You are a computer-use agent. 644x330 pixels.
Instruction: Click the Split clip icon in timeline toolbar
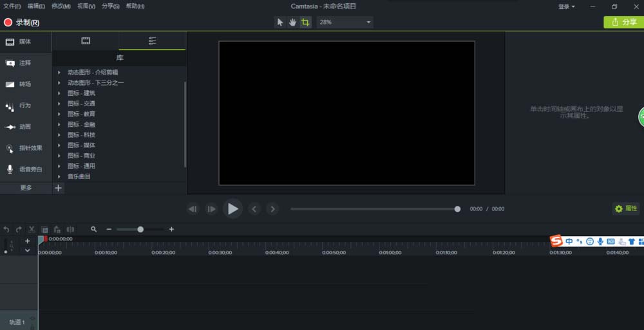pyautogui.click(x=70, y=229)
